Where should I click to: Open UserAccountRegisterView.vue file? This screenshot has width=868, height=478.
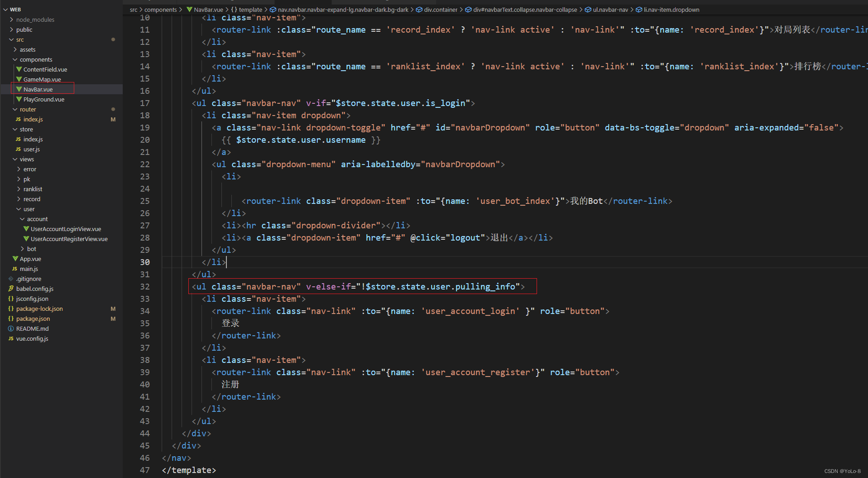(69, 239)
